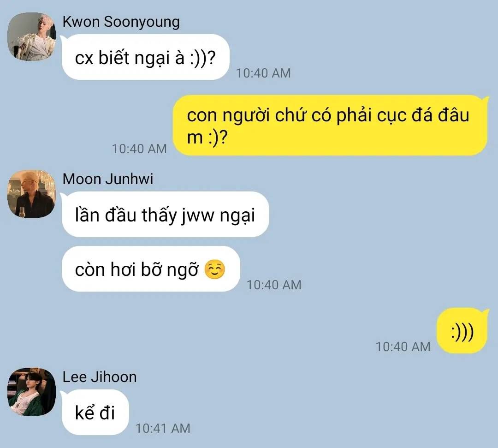Image resolution: width=498 pixels, height=448 pixels.
Task: Tap the yellow ':)))' reply bubble
Action: tap(462, 331)
